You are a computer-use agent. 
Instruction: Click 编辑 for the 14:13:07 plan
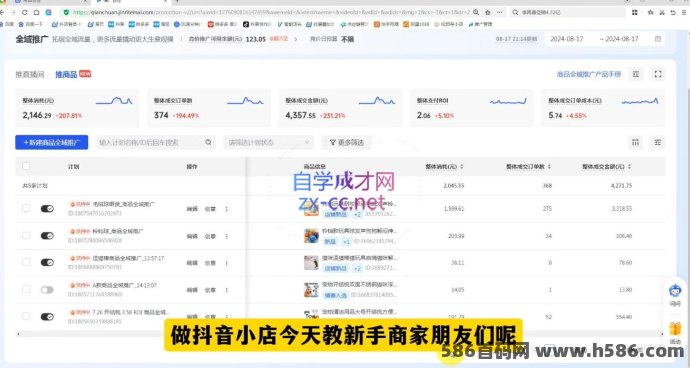tap(192, 290)
